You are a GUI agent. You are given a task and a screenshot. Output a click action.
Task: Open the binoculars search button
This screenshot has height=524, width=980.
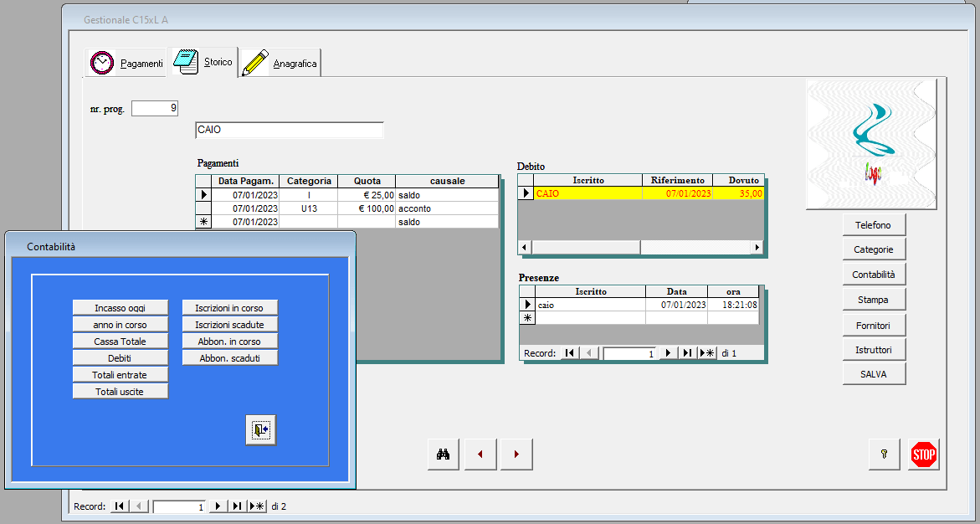444,454
